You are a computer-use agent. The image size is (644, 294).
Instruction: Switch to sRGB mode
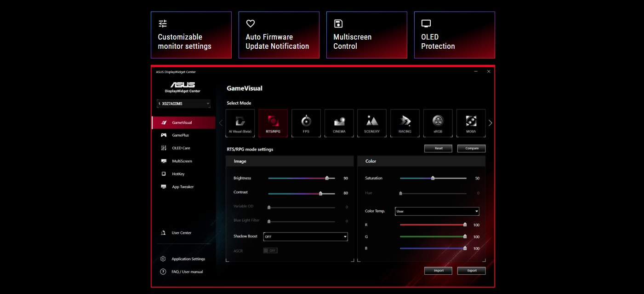pos(438,123)
